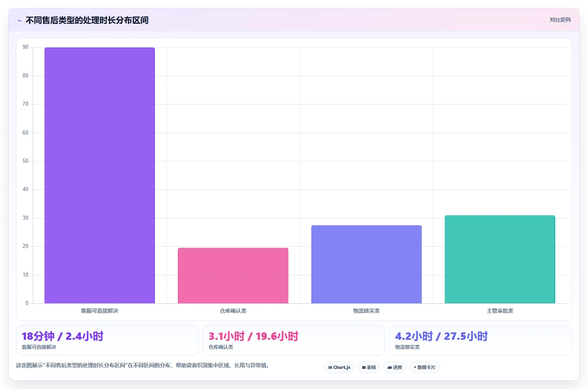Click the chart title icon beside 不同售后类型的处理时长分布区间
The height and width of the screenshot is (389, 588).
19,20
